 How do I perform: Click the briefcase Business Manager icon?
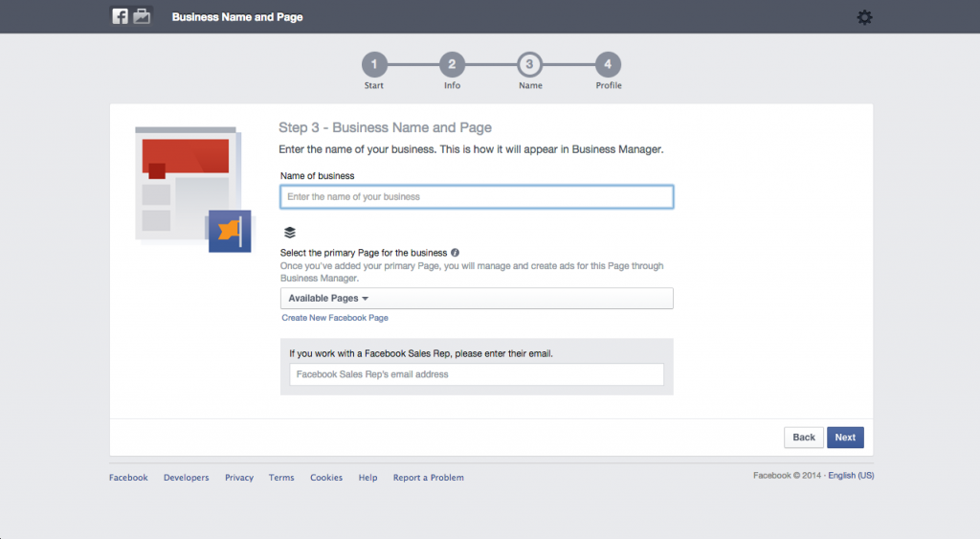(x=142, y=16)
